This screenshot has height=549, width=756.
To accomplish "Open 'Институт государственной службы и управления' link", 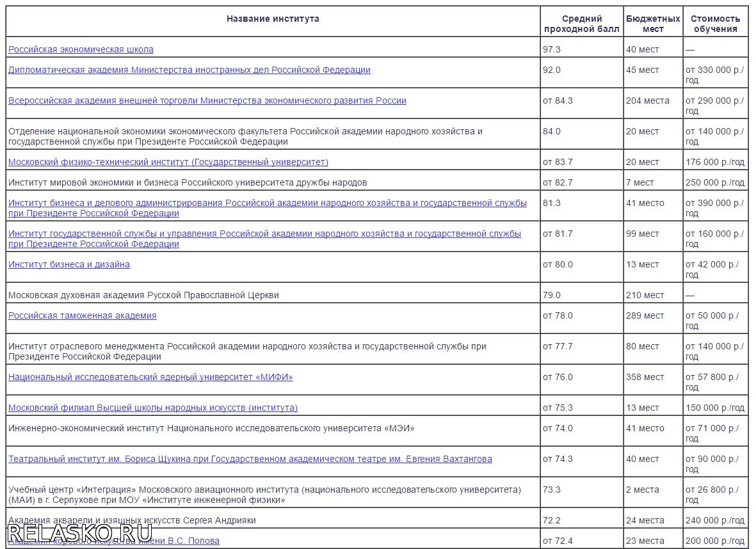I will pos(265,239).
